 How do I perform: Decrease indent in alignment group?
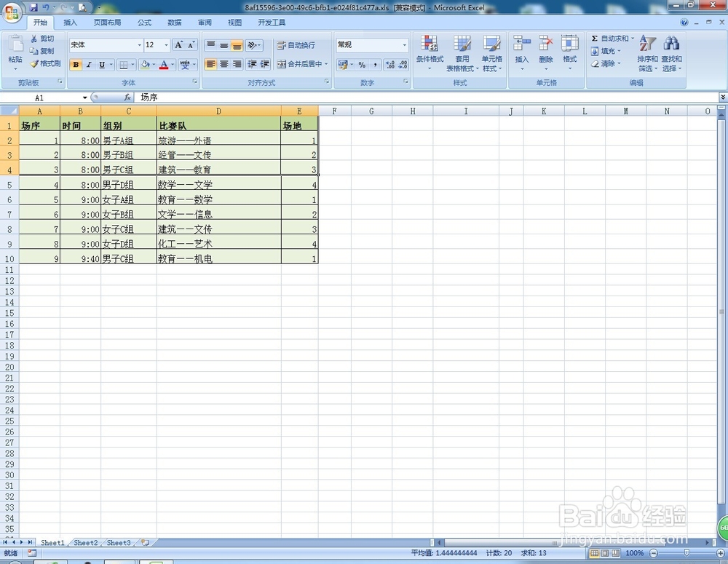tap(252, 64)
